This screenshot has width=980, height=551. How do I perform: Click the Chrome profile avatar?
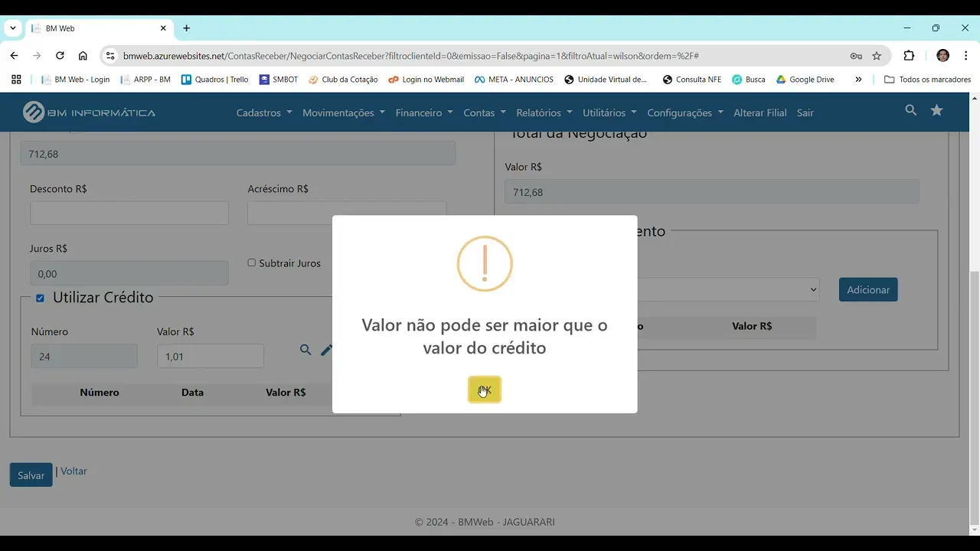942,56
